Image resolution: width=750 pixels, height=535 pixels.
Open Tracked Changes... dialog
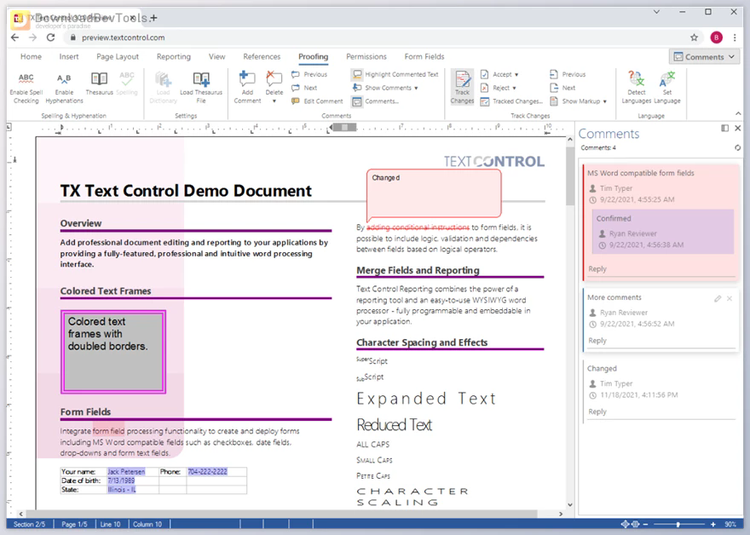511,101
